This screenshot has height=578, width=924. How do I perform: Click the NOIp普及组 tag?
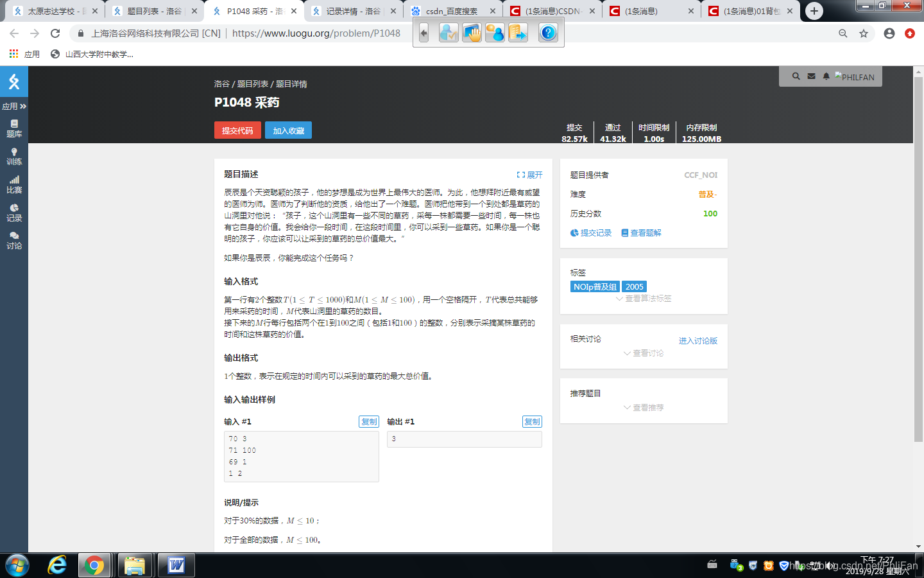click(595, 287)
